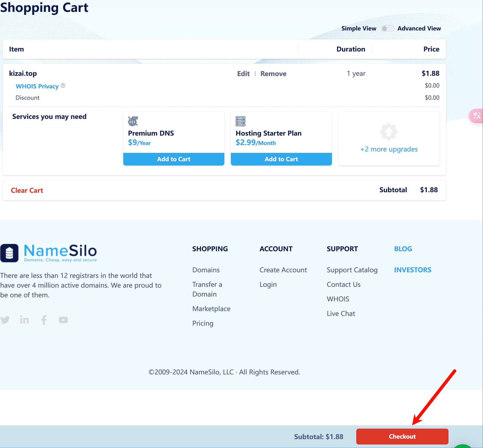Click Clear Cart

coord(27,190)
